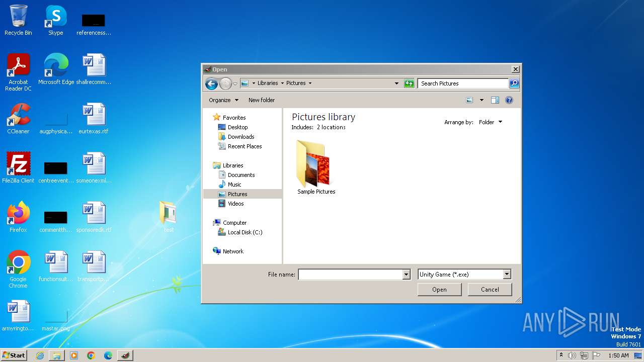Click the Search Pictures field
This screenshot has width=644, height=362.
463,83
